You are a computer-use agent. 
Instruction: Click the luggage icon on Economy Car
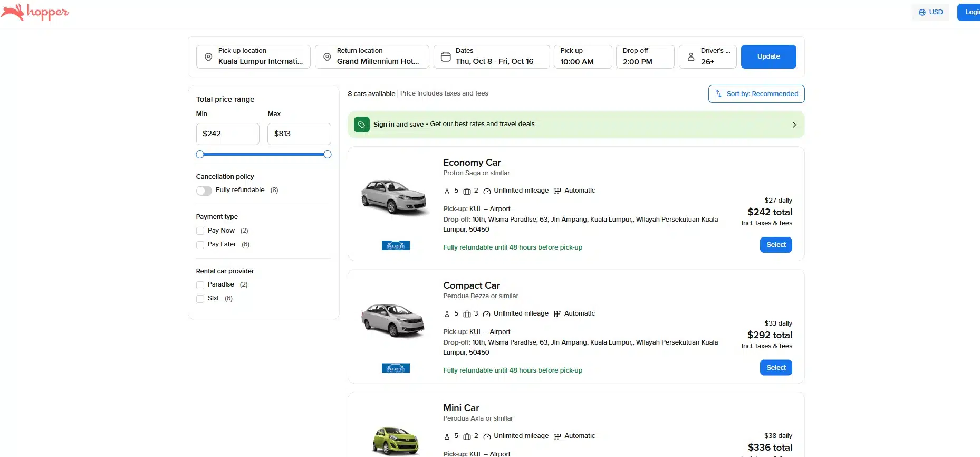(467, 191)
